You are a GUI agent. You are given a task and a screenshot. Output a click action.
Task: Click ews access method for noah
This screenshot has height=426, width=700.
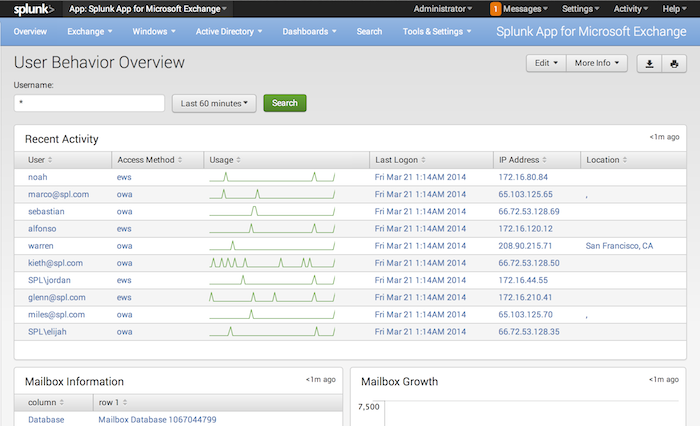[x=124, y=177]
